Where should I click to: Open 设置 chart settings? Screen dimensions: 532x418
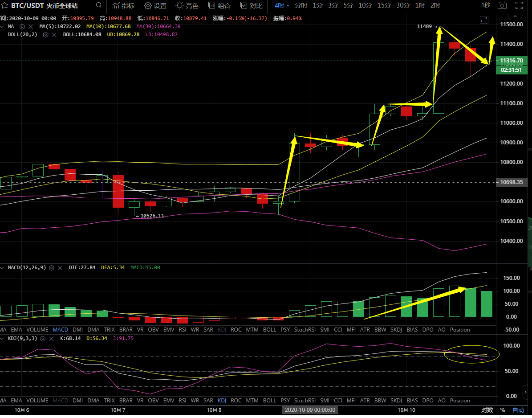coord(155,6)
